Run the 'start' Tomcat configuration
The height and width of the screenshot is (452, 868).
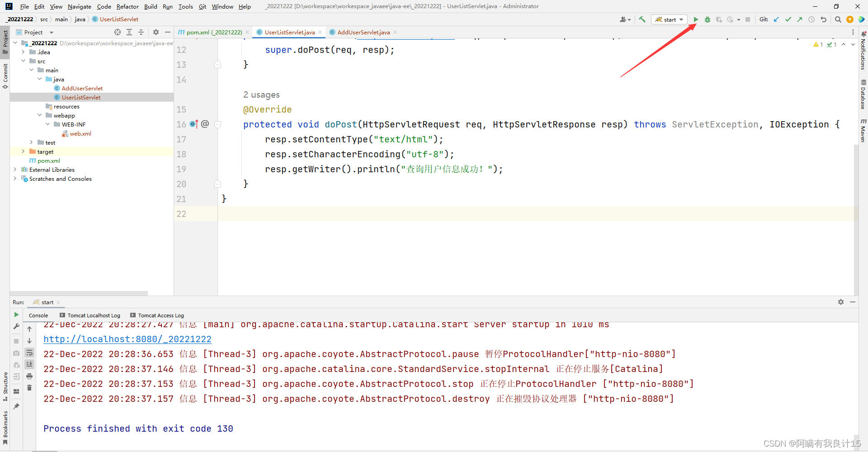point(696,19)
